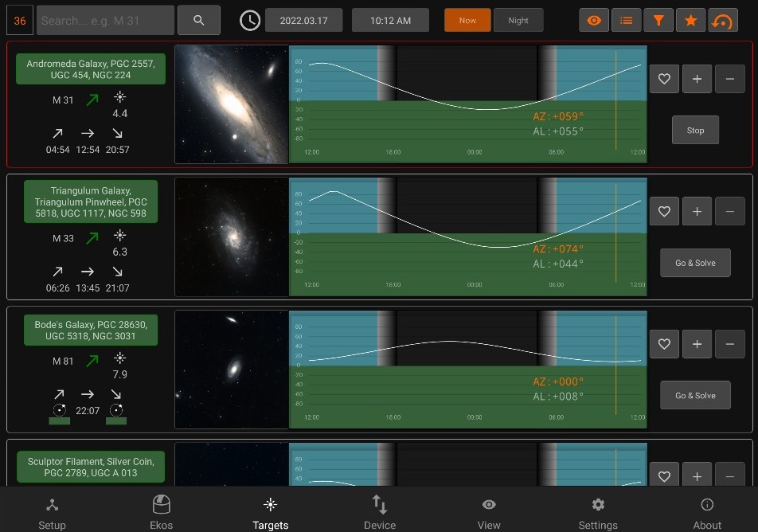Screen dimensions: 758x532
Task: Click M 31 set time 20:57
Action: coord(118,150)
